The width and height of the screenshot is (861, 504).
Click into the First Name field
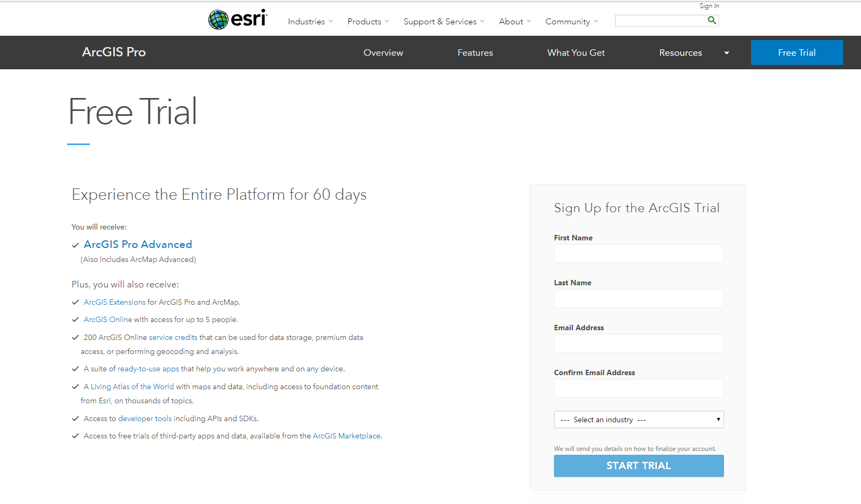click(x=639, y=253)
